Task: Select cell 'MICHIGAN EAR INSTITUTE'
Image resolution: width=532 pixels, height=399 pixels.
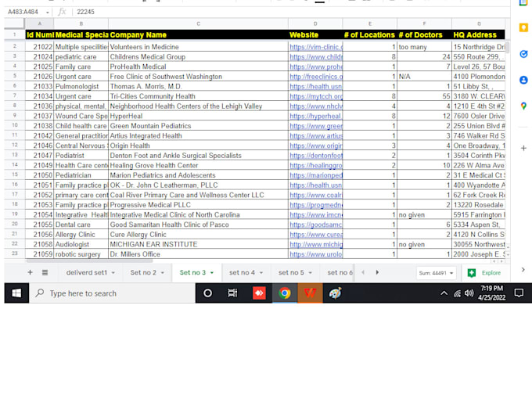Action: pos(199,244)
